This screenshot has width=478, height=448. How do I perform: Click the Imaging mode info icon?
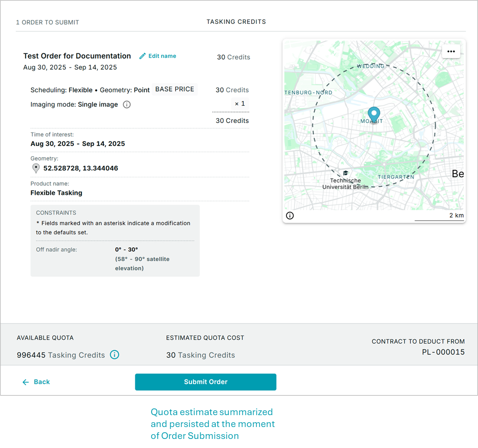127,104
